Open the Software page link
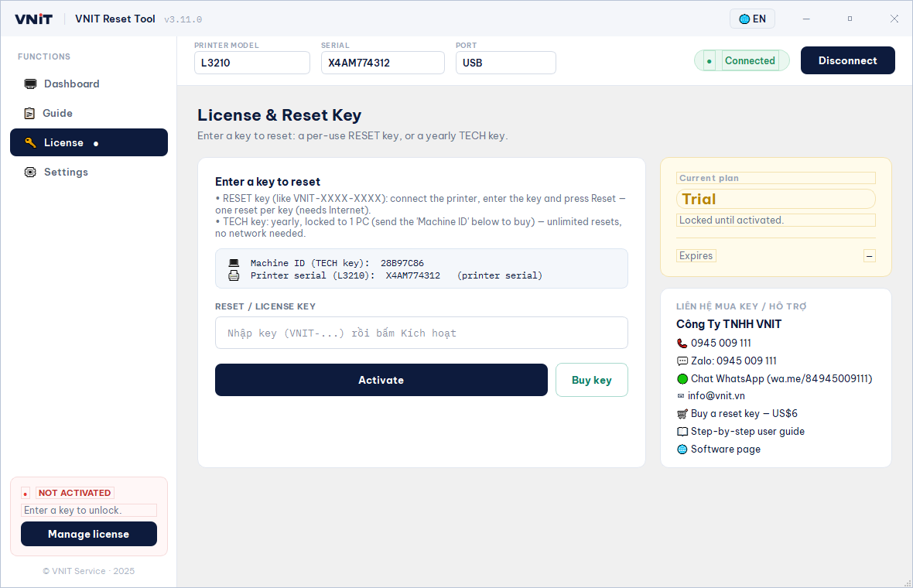This screenshot has width=913, height=588. [x=726, y=450]
